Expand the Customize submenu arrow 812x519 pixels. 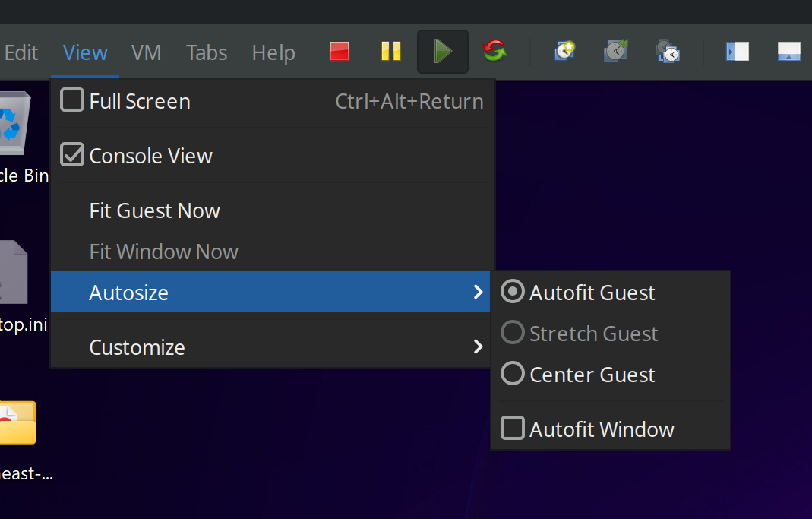point(478,347)
